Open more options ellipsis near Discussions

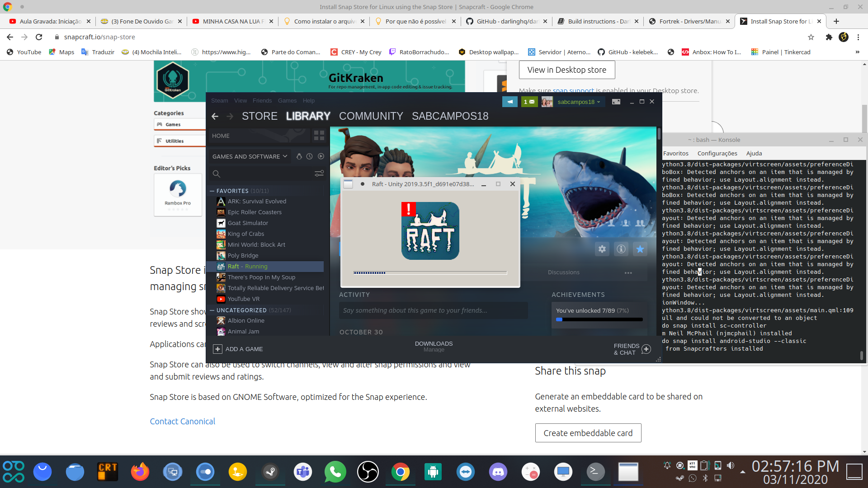[628, 273]
